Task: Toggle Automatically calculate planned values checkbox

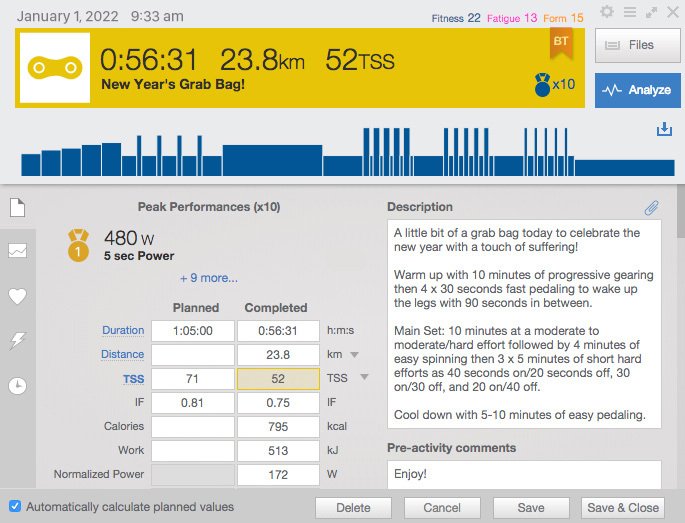Action: click(x=15, y=506)
